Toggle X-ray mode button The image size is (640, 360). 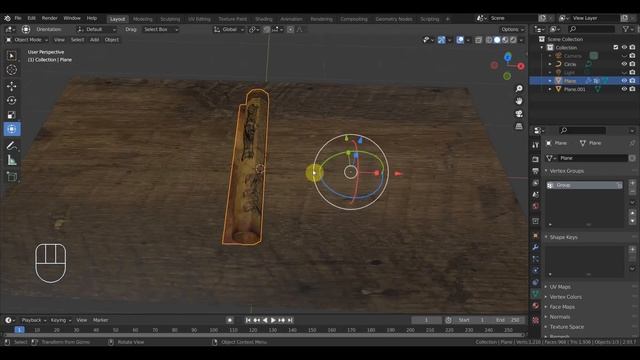point(478,40)
